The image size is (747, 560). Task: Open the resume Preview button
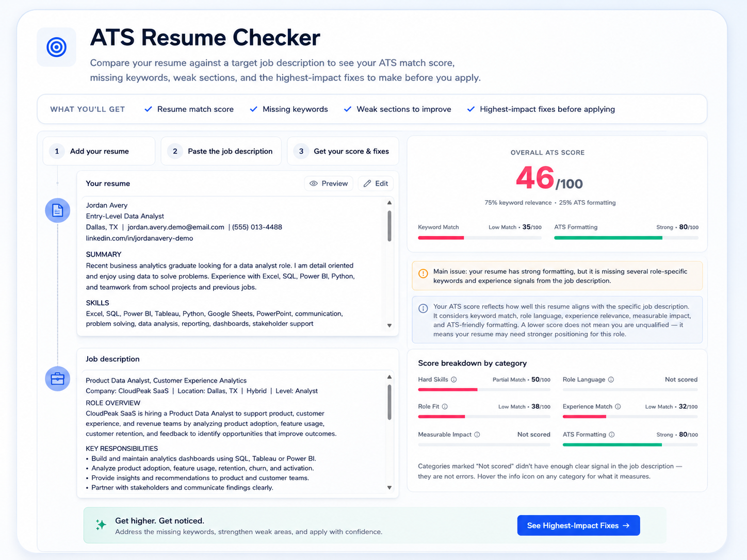coord(329,184)
